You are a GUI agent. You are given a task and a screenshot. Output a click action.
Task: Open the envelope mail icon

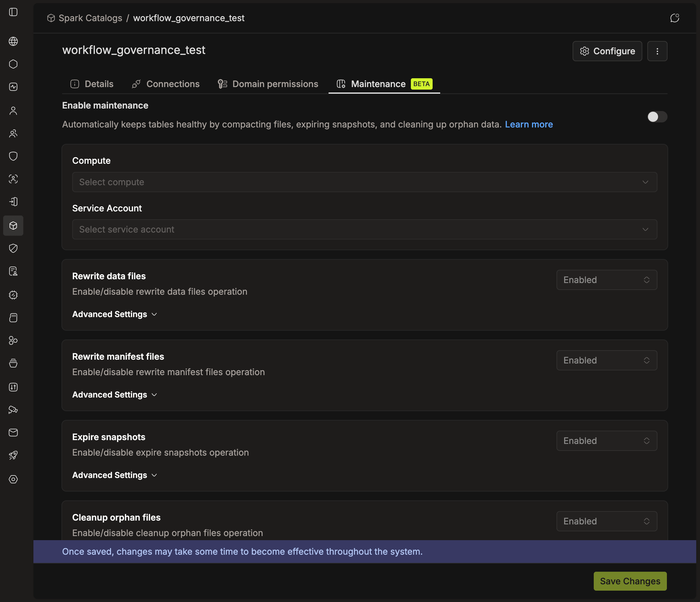click(x=13, y=433)
